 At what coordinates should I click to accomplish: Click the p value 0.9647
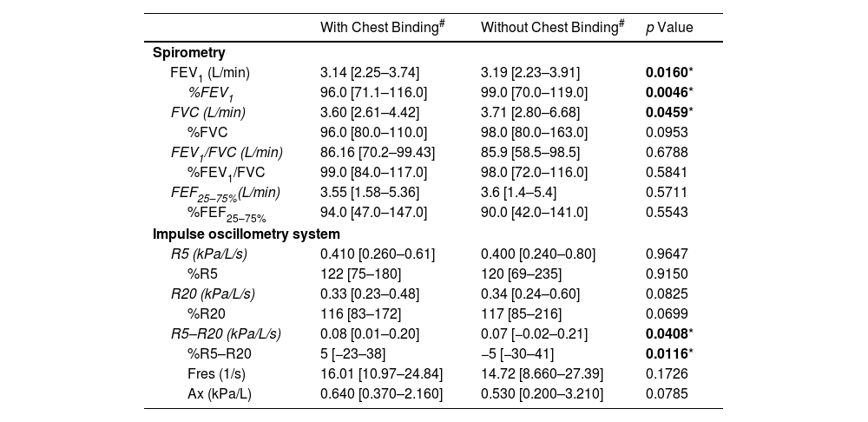click(x=664, y=254)
